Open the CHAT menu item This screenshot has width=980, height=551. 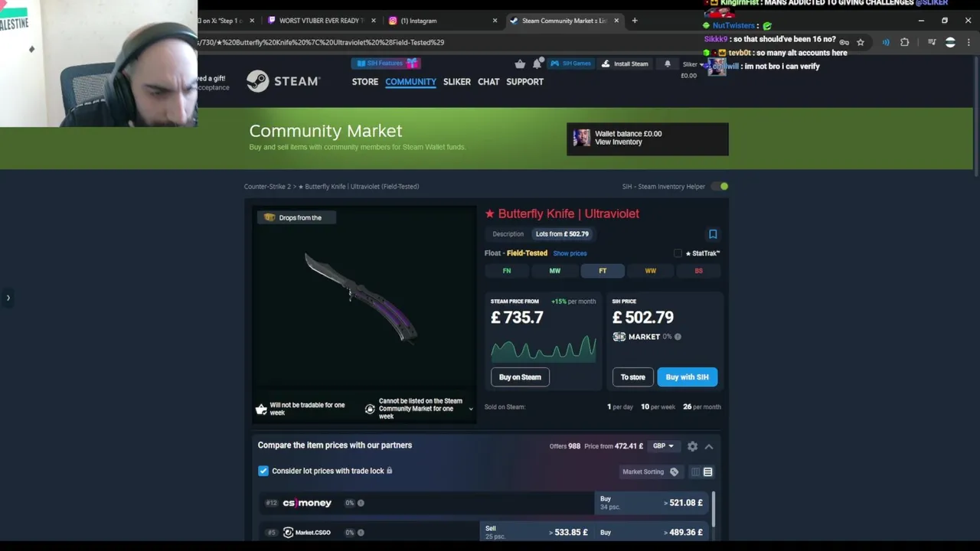point(488,82)
